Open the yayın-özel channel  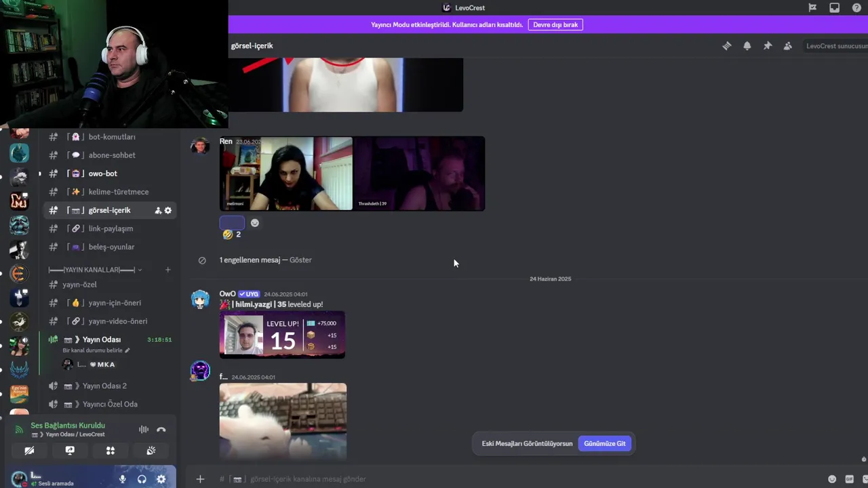(111, 285)
